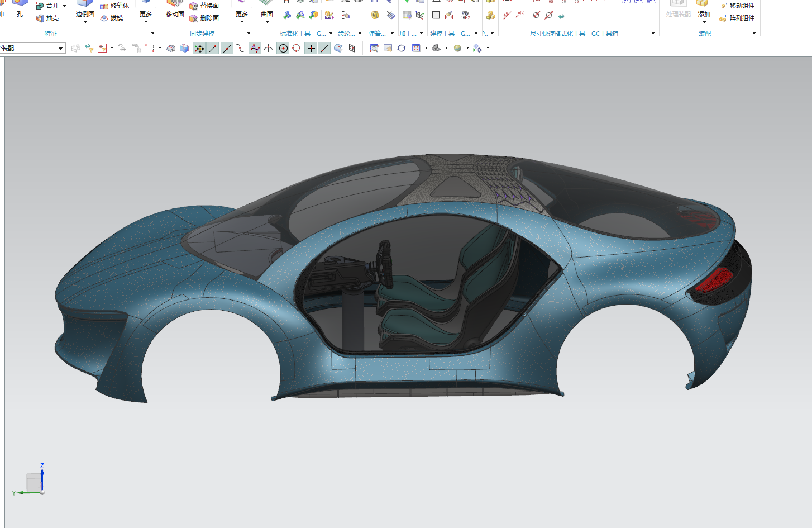This screenshot has height=528, width=812.
Task: Click the rotate view icon
Action: coord(401,48)
